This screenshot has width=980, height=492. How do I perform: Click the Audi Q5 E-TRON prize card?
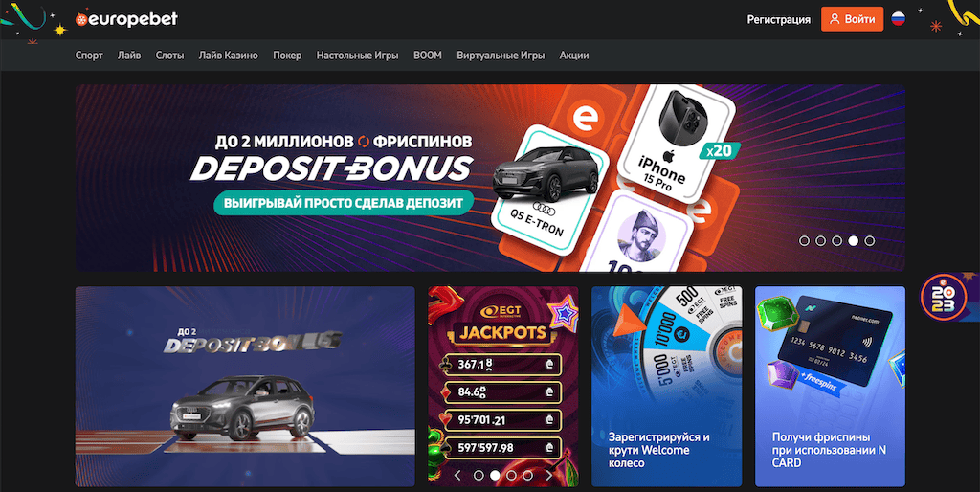[547, 190]
